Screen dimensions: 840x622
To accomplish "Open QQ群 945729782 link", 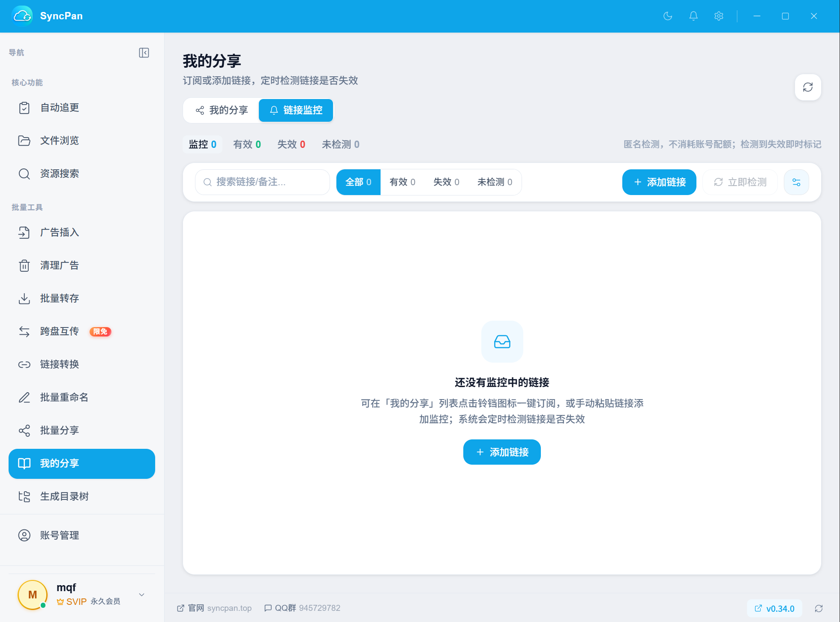I will pyautogui.click(x=303, y=608).
